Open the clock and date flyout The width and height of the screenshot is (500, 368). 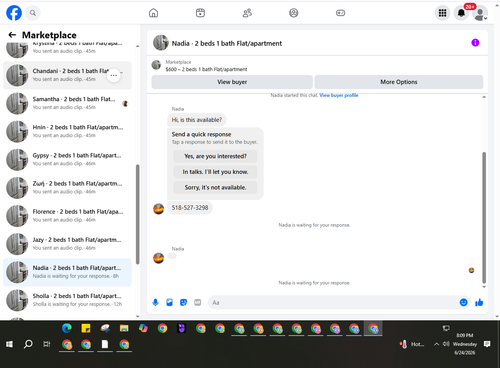click(465, 344)
